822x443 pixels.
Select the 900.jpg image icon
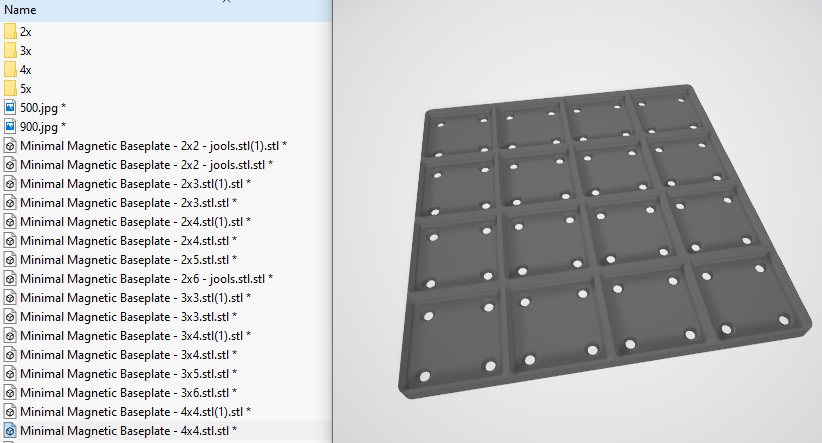click(10, 126)
